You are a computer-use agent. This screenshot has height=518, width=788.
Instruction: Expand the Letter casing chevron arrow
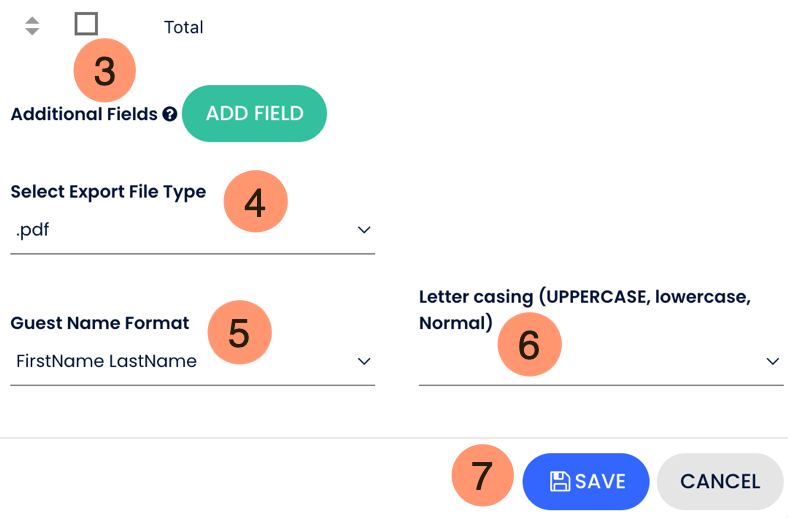point(772,361)
